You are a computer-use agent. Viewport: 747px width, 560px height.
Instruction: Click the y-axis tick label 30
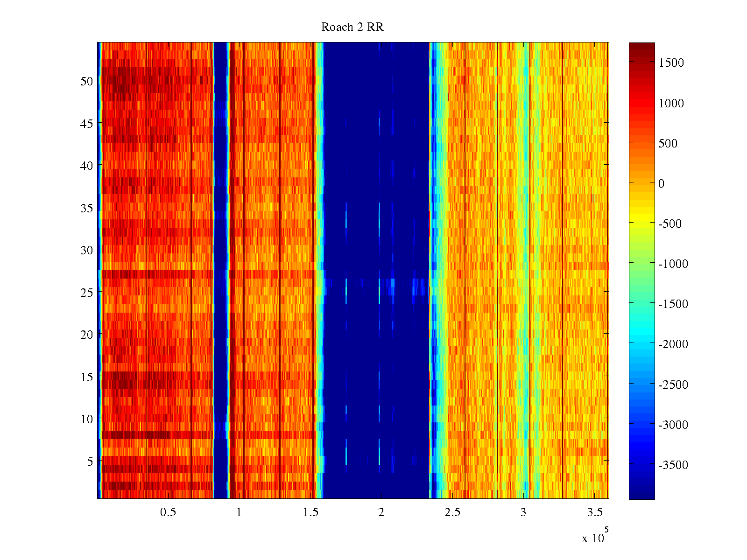[x=87, y=250]
